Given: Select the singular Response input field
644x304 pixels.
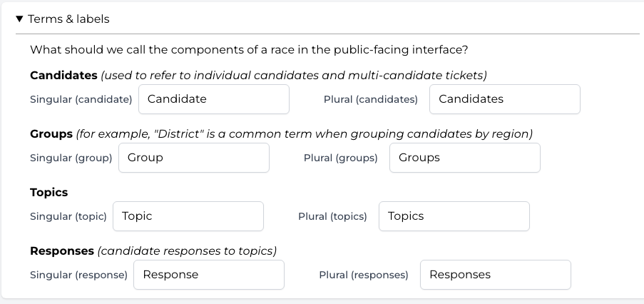Looking at the screenshot, I should coord(208,275).
